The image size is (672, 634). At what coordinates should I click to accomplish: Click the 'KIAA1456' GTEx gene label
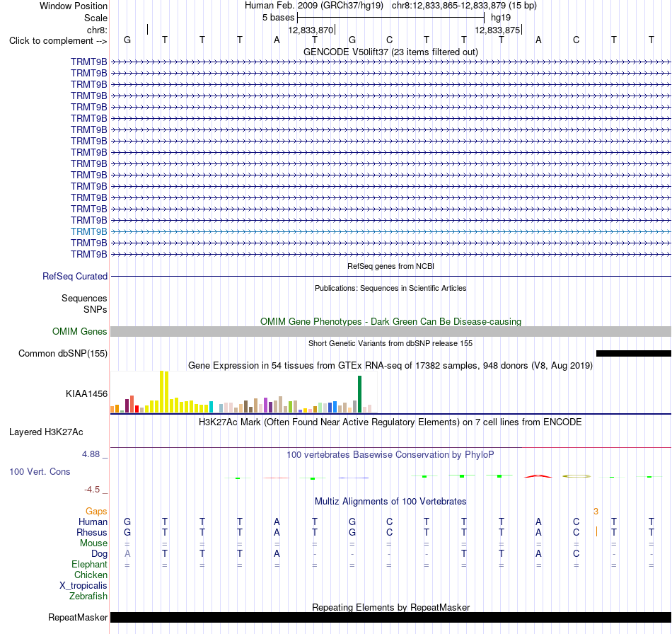click(x=86, y=393)
